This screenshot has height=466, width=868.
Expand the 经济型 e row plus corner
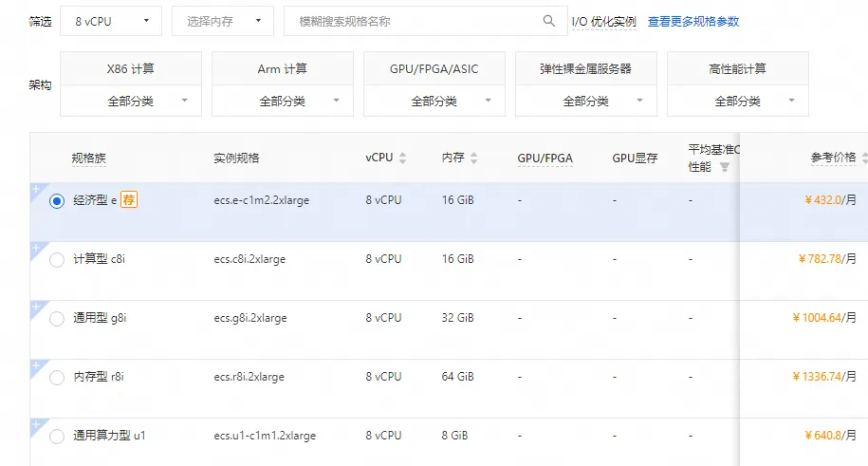[36, 189]
